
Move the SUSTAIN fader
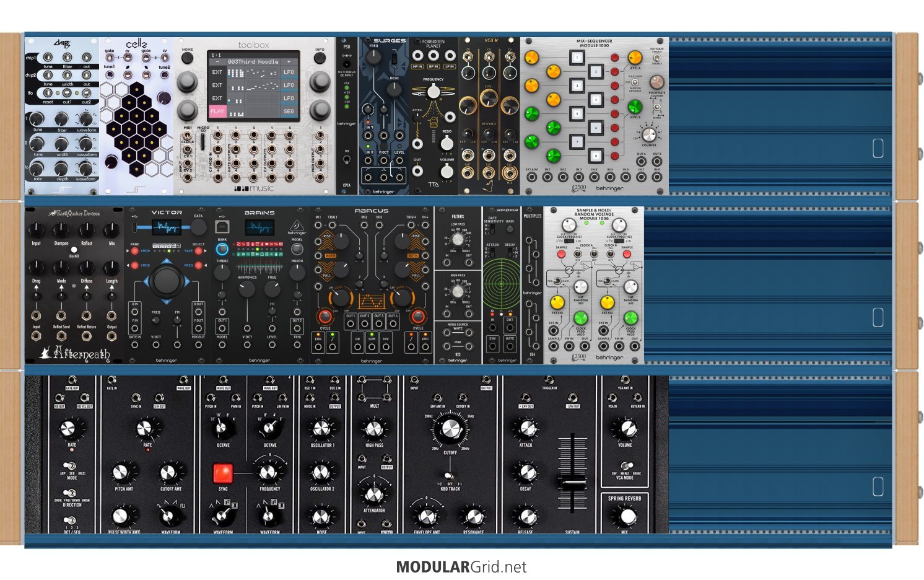tap(573, 481)
